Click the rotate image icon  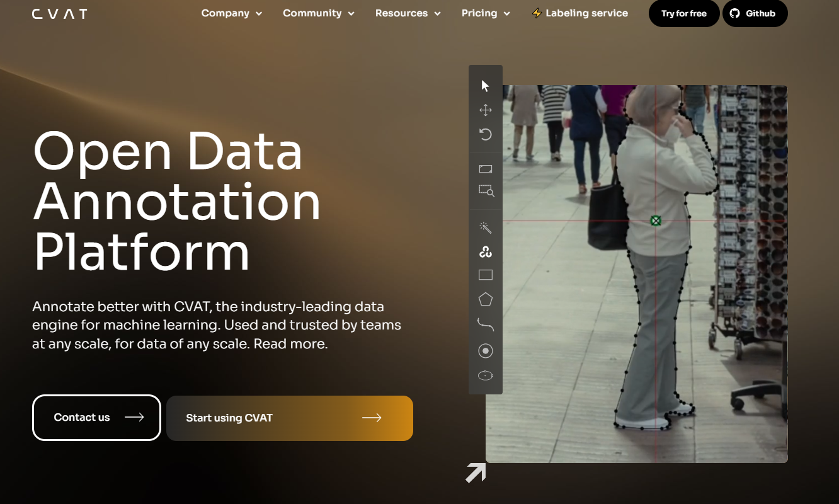click(485, 134)
